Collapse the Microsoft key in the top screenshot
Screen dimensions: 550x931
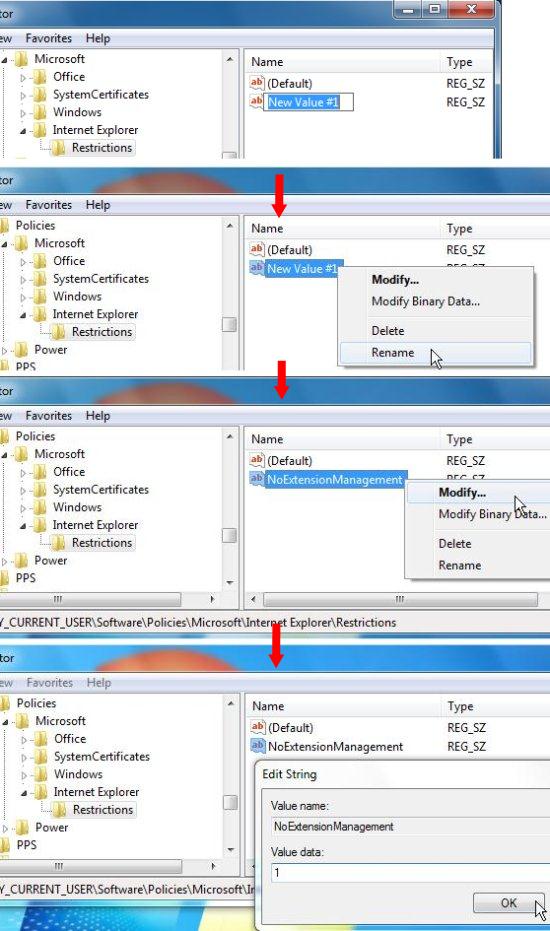4,59
